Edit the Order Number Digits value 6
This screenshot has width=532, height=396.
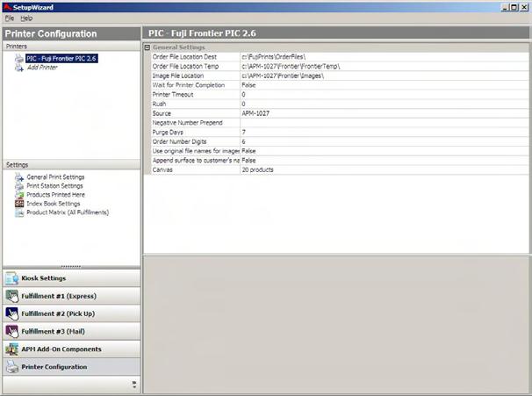tap(385, 142)
